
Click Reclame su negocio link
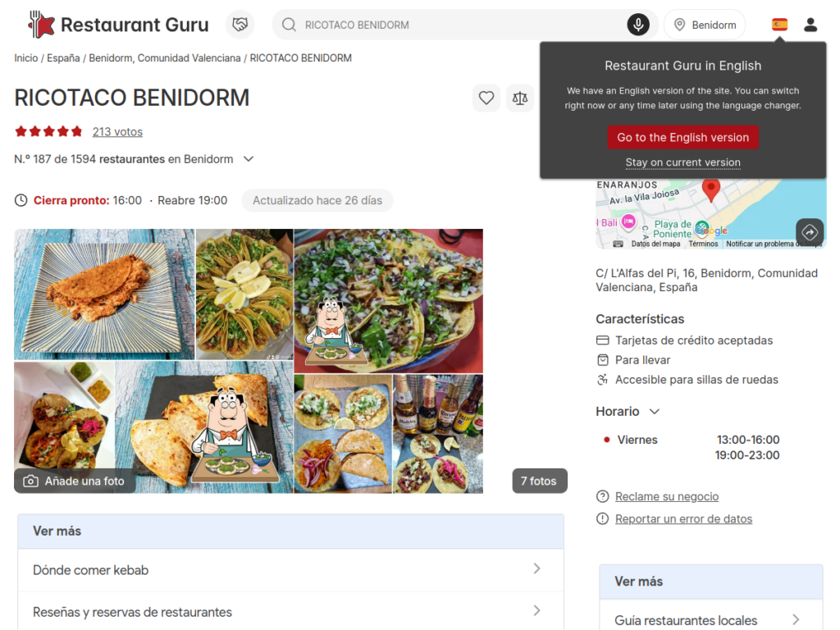(x=667, y=496)
